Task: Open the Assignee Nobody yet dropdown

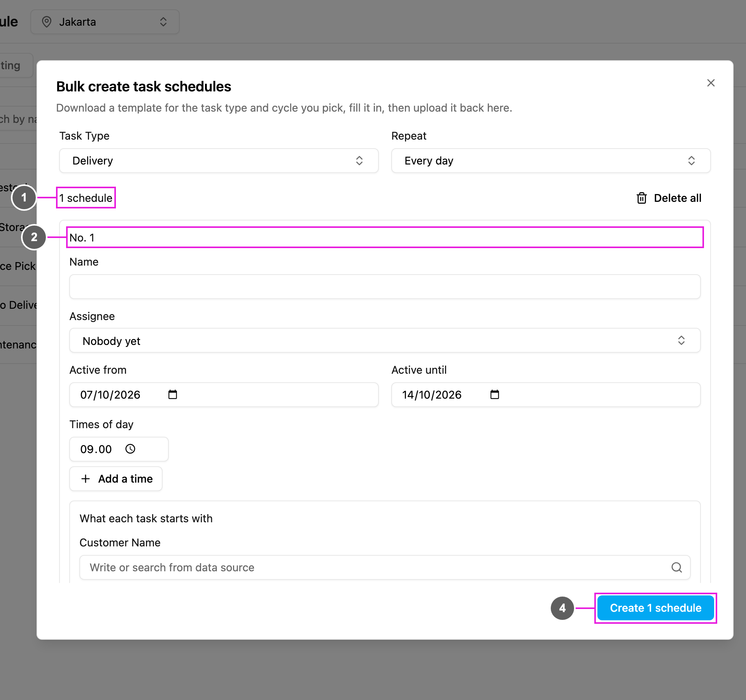Action: 385,341
